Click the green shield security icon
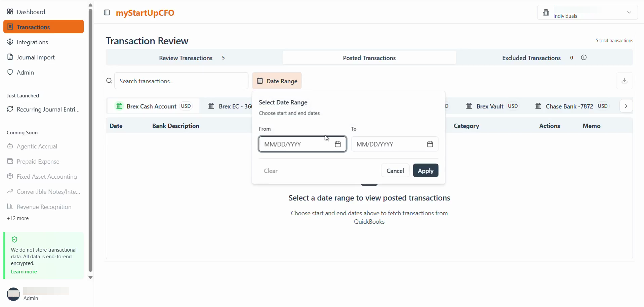 click(x=14, y=239)
